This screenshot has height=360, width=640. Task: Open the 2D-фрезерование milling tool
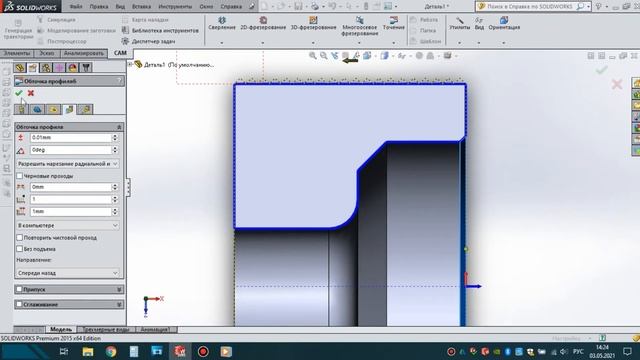click(x=263, y=23)
